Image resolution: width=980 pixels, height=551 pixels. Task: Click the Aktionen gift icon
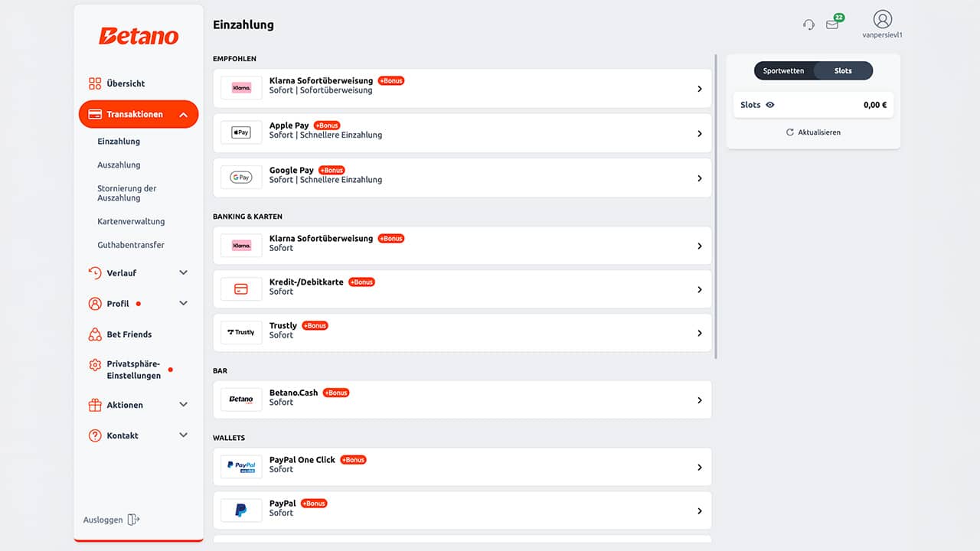[x=95, y=405]
